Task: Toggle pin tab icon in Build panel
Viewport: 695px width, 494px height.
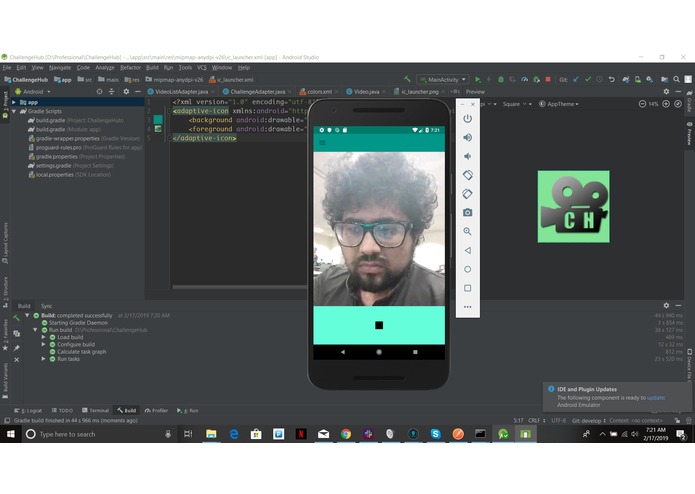Action: pyautogui.click(x=16, y=348)
